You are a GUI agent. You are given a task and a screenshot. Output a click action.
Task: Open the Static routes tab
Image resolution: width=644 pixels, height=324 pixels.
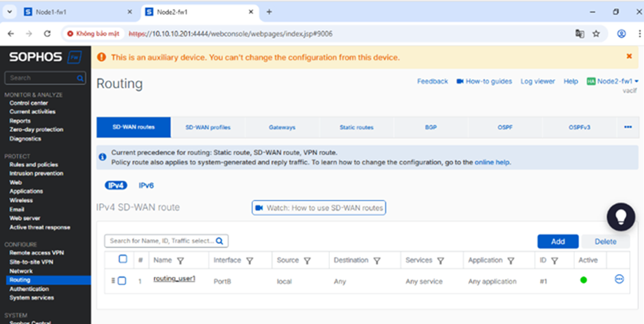(356, 127)
